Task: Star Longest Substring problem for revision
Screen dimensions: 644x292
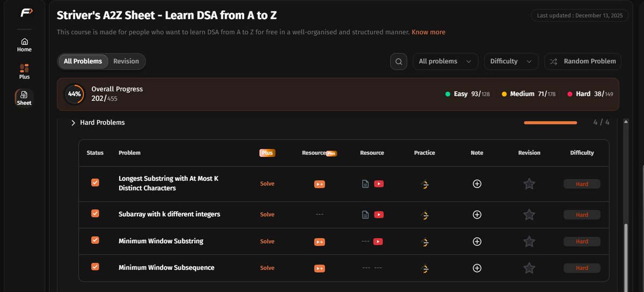Action: coord(529,184)
